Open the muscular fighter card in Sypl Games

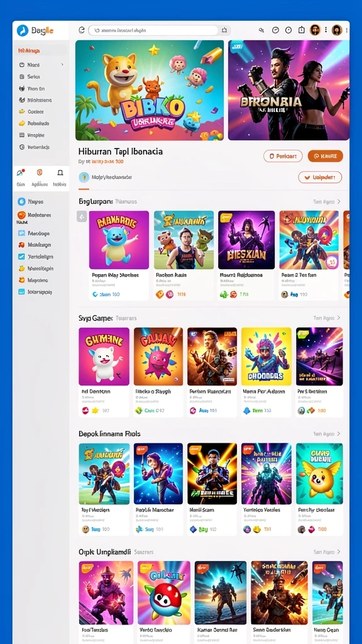(x=212, y=356)
